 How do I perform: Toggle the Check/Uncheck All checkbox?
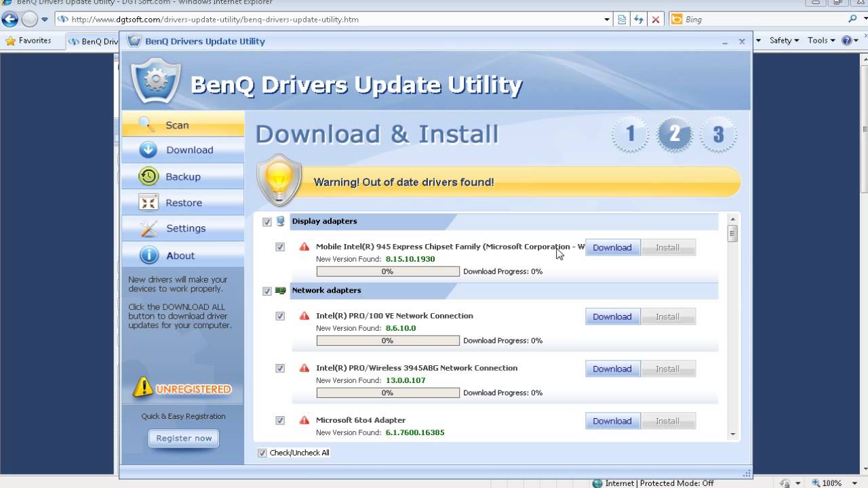point(262,453)
